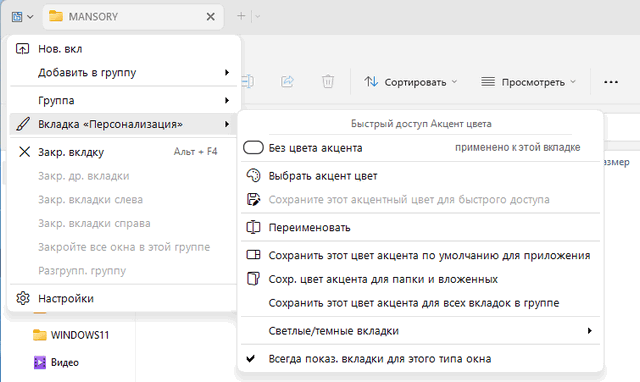Expand Светлые/темные вкладки submenu
Image resolution: width=640 pixels, height=382 pixels.
420,331
